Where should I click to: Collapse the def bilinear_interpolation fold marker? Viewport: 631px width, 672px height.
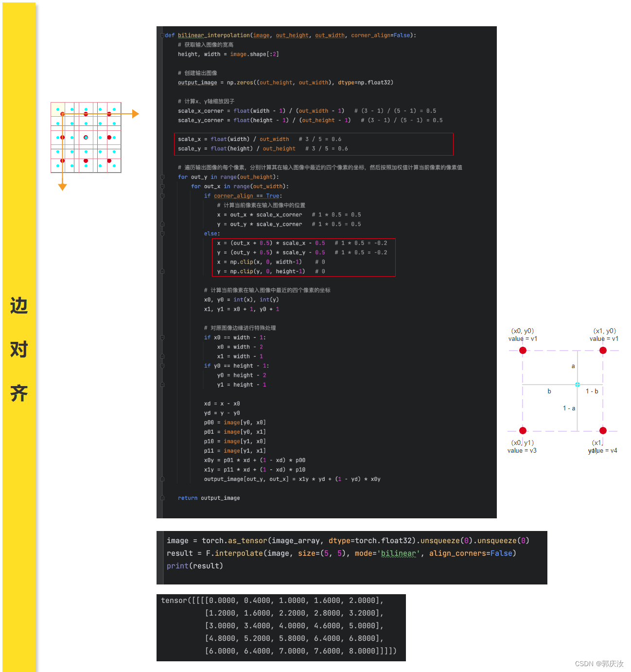pyautogui.click(x=162, y=35)
